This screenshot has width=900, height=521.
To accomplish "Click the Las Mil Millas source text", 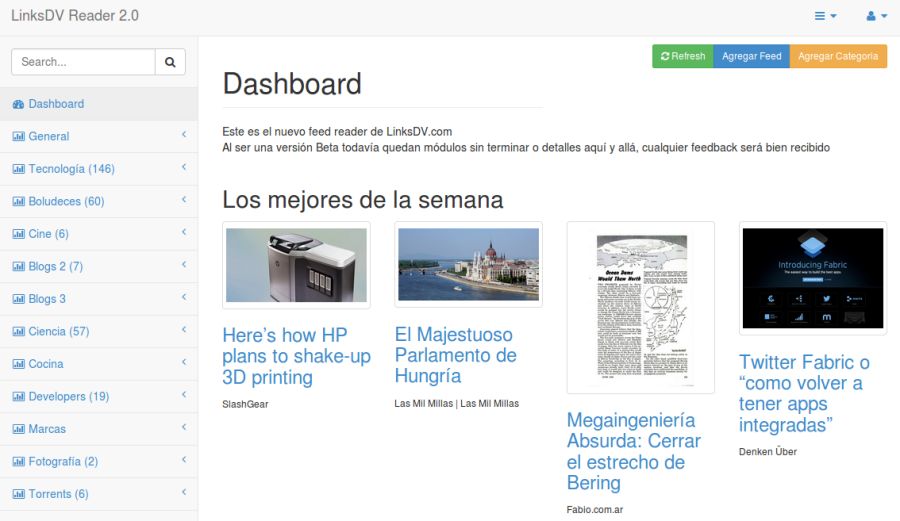I will (456, 404).
